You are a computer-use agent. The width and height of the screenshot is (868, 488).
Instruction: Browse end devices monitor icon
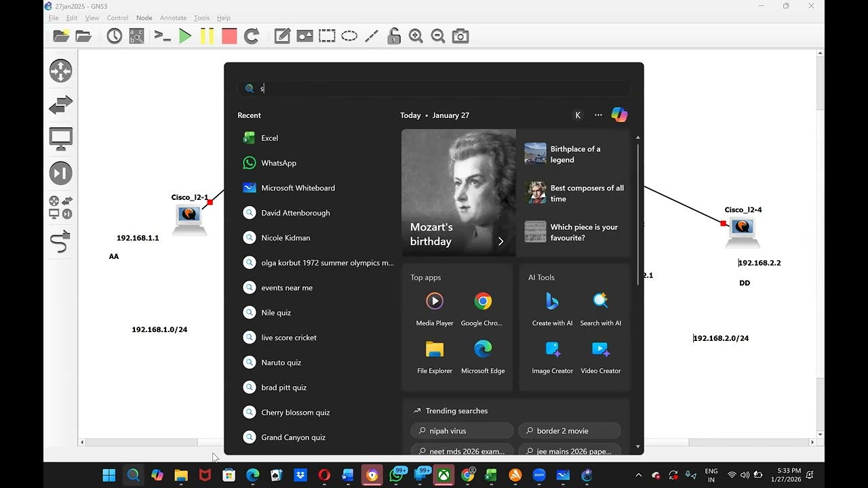click(x=60, y=139)
